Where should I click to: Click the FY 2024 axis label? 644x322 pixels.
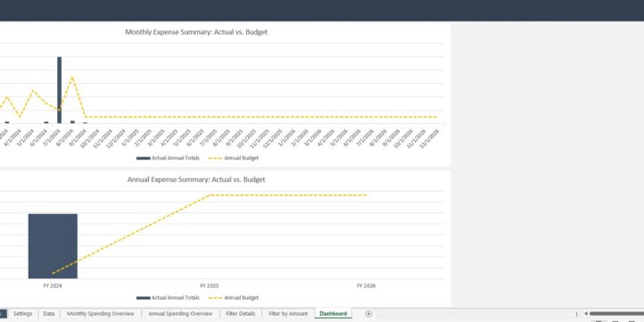(x=53, y=285)
